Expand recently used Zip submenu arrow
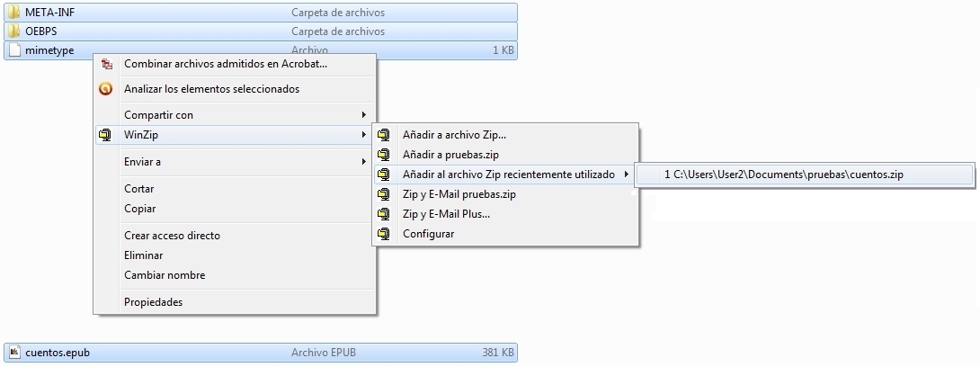This screenshot has height=367, width=980. (627, 175)
